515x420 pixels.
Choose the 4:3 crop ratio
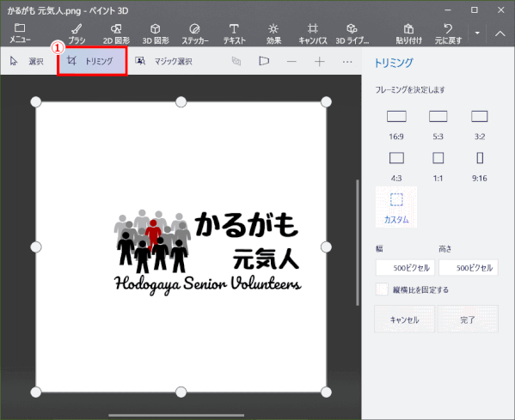pos(396,167)
